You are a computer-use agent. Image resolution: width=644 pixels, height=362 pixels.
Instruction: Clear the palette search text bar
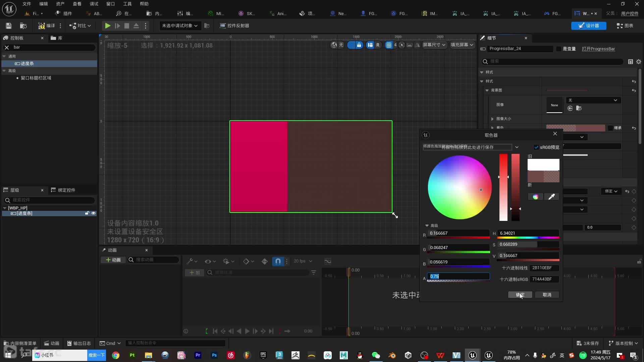coord(6,47)
